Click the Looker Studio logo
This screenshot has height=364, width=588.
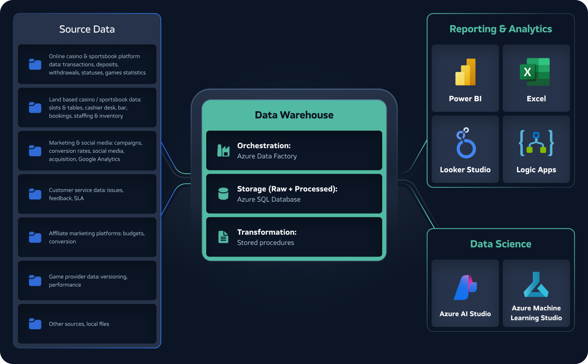[x=466, y=143]
